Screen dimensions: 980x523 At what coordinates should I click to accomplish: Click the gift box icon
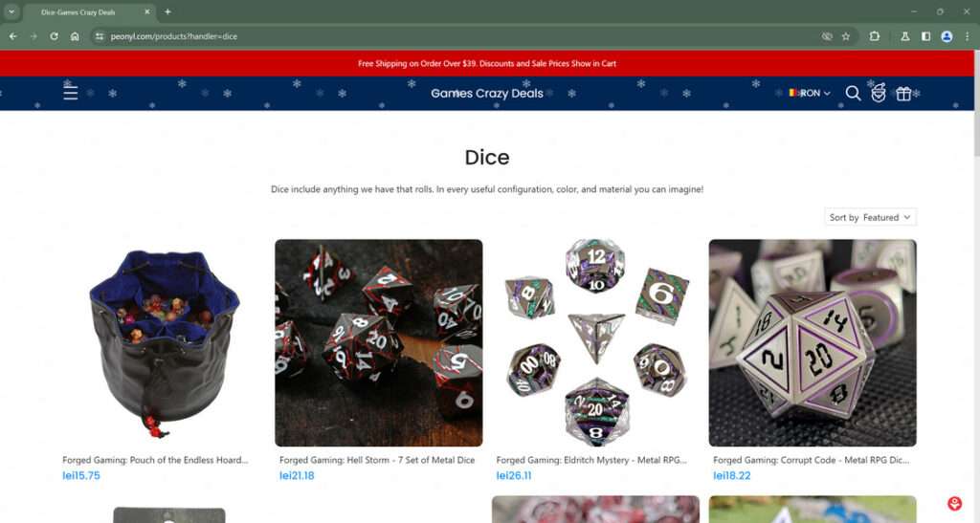[903, 94]
